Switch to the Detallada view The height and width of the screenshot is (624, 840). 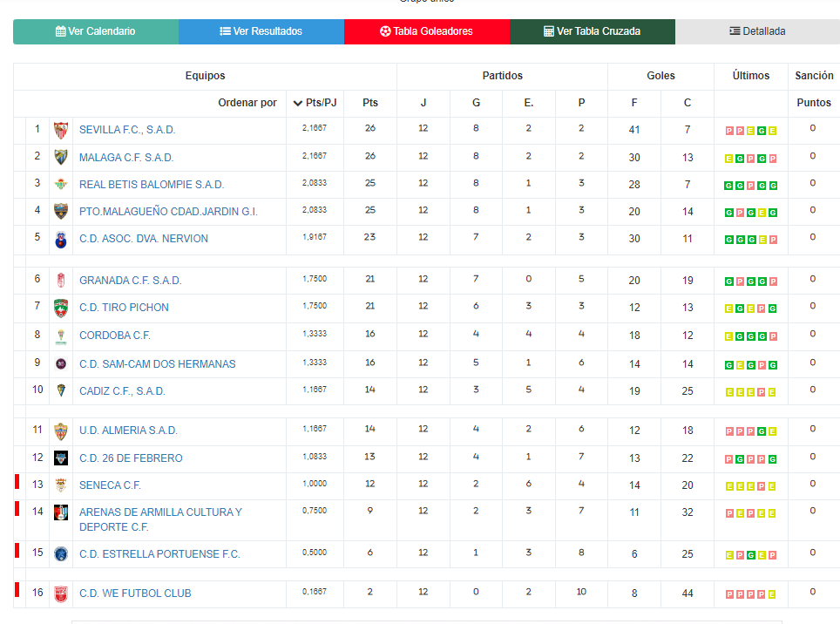point(757,31)
